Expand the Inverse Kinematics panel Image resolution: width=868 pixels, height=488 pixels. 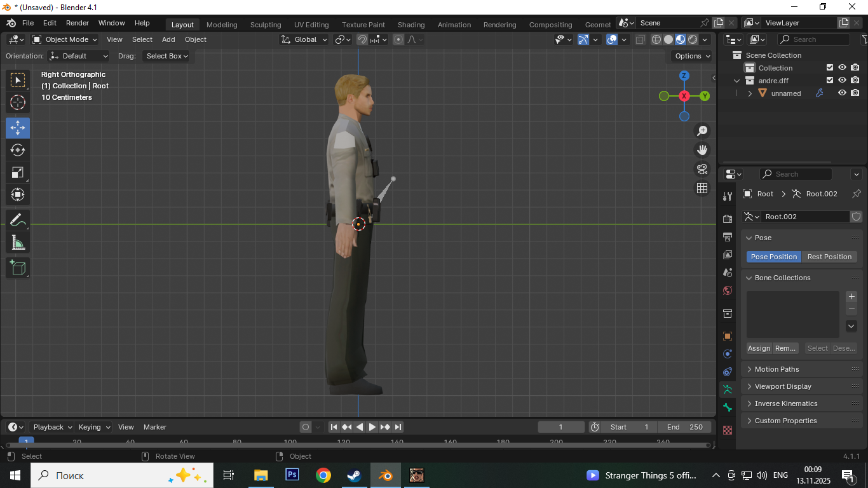pos(785,403)
